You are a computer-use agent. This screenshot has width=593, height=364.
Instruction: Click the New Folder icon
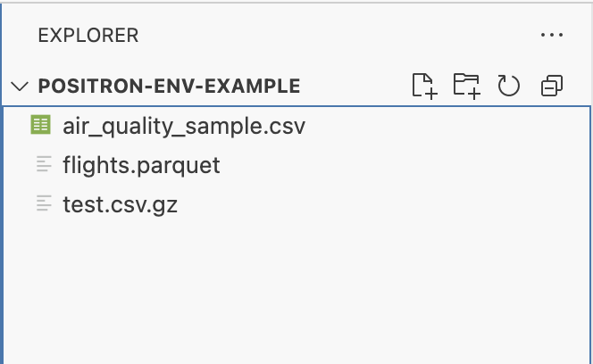466,86
